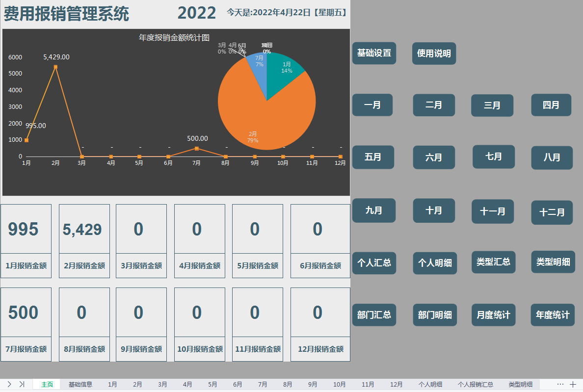View the 使用说明 usage instructions
The width and height of the screenshot is (583, 392).
coord(434,53)
